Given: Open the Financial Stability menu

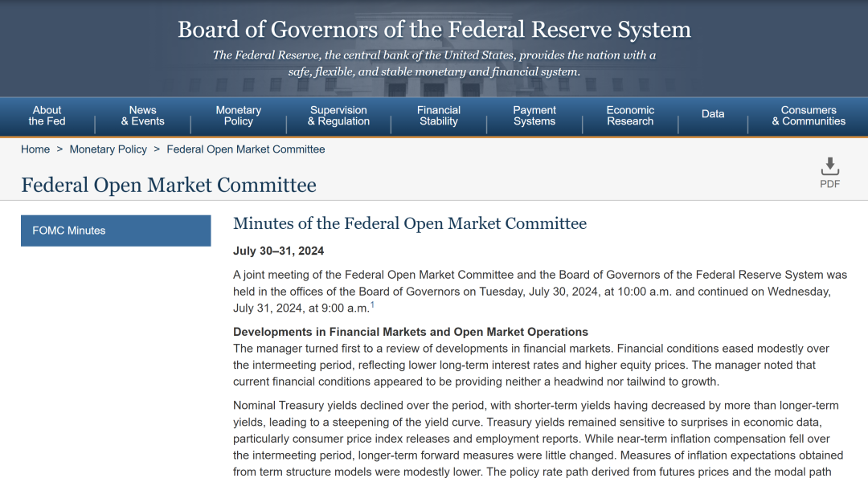Looking at the screenshot, I should [439, 116].
